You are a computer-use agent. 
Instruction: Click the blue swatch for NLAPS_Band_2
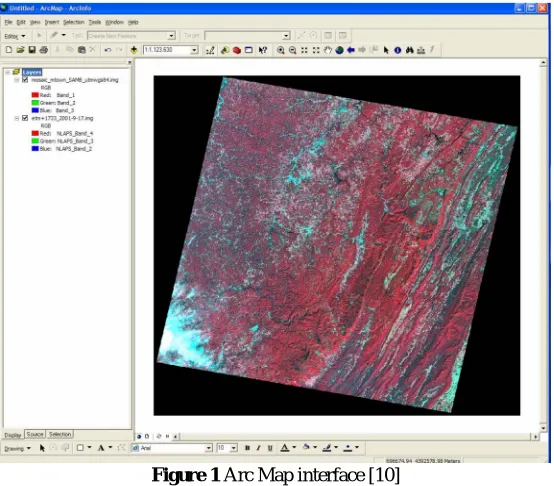pos(35,149)
